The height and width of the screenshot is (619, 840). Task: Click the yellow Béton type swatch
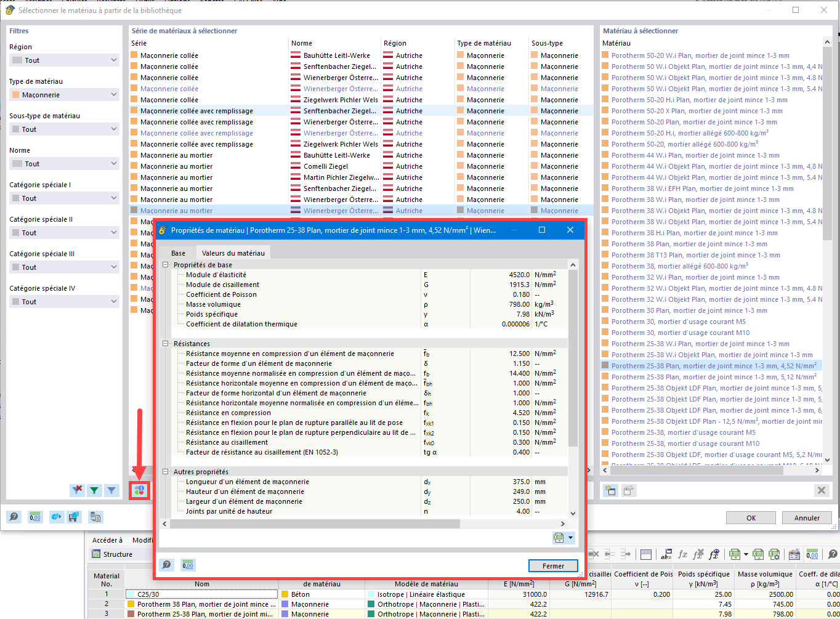[x=286, y=594]
